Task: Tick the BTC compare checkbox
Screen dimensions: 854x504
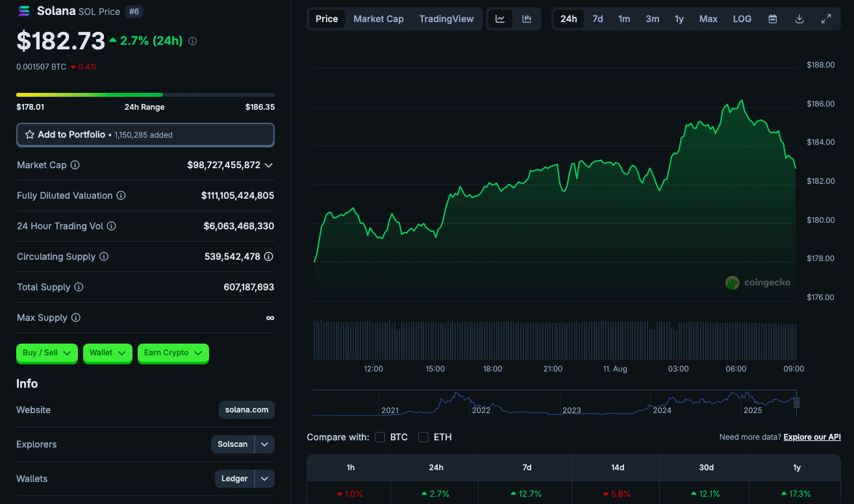Action: 380,437
